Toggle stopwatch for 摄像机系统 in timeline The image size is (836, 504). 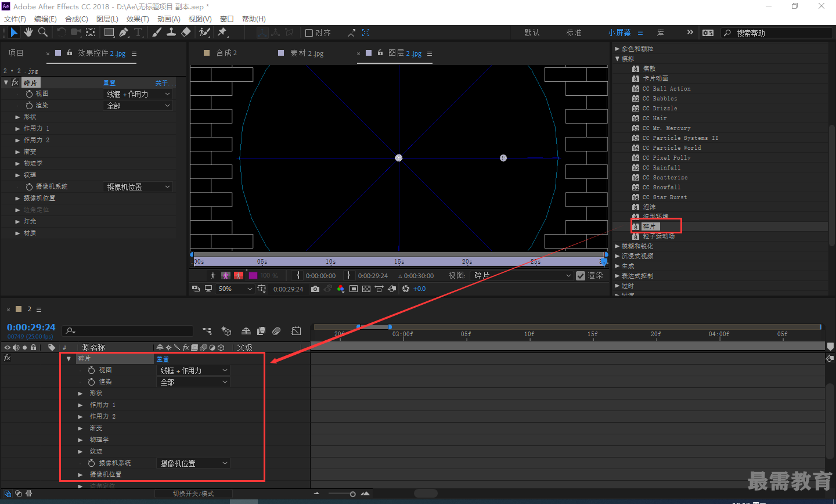pos(91,463)
